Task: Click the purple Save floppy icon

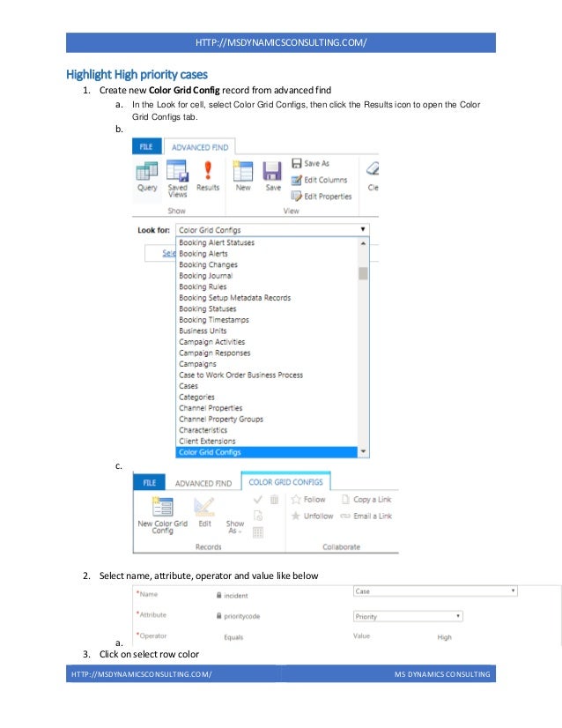Action: (x=272, y=171)
